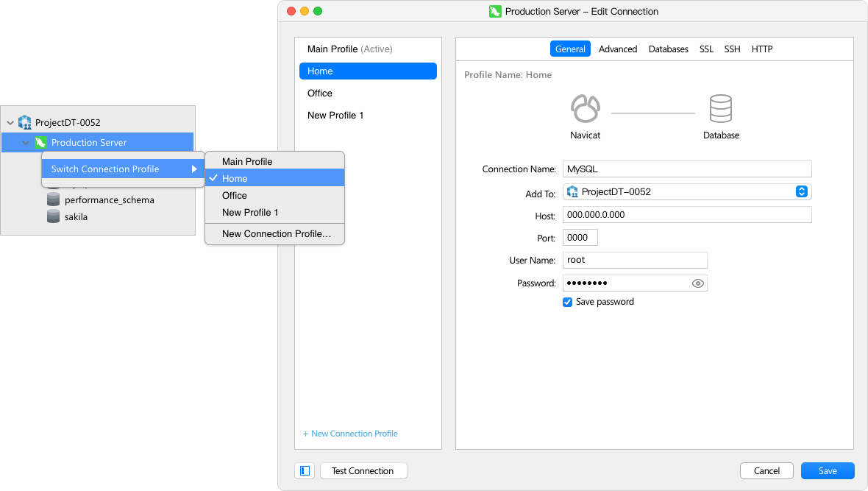Image resolution: width=868 pixels, height=491 pixels.
Task: Click the Save button
Action: (828, 470)
